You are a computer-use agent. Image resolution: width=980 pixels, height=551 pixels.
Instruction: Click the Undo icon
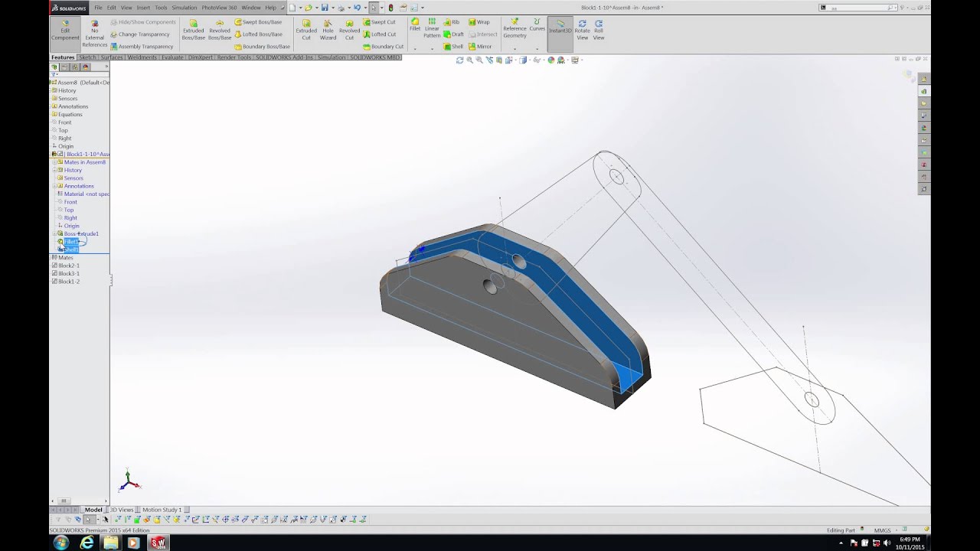pos(357,8)
